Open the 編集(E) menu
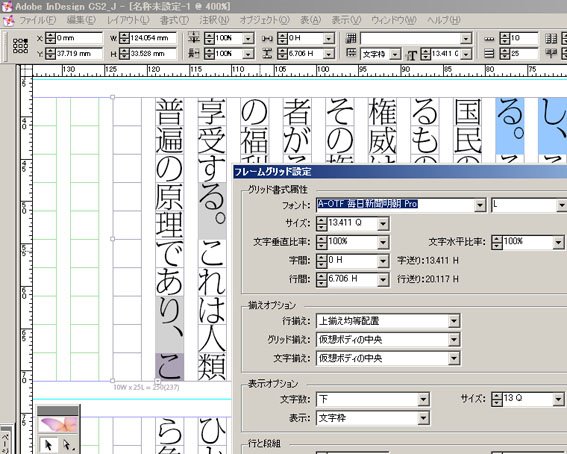The image size is (567, 454). click(x=81, y=20)
